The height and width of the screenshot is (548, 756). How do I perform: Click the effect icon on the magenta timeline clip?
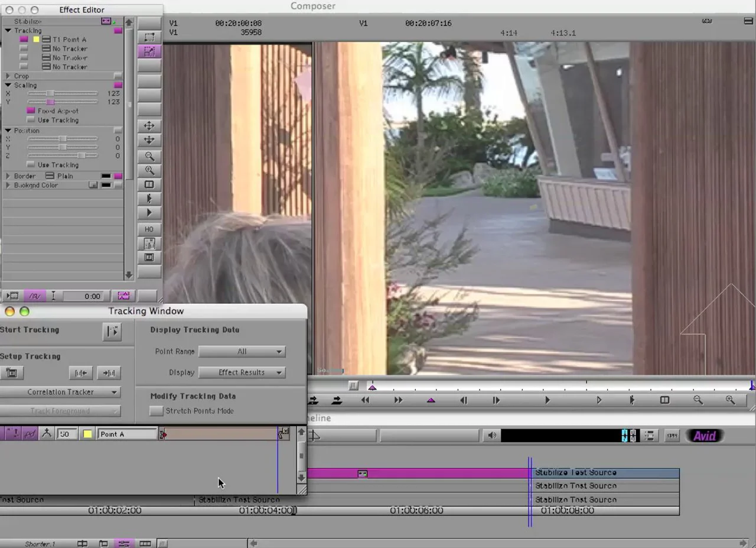pyautogui.click(x=363, y=473)
